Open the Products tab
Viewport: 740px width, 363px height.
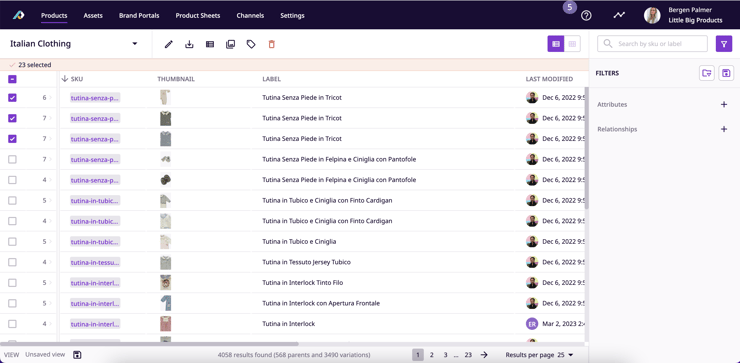pos(54,16)
